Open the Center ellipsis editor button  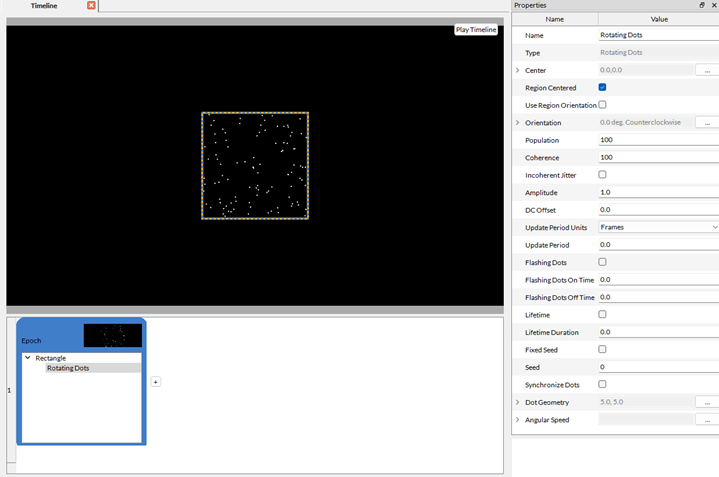point(706,70)
